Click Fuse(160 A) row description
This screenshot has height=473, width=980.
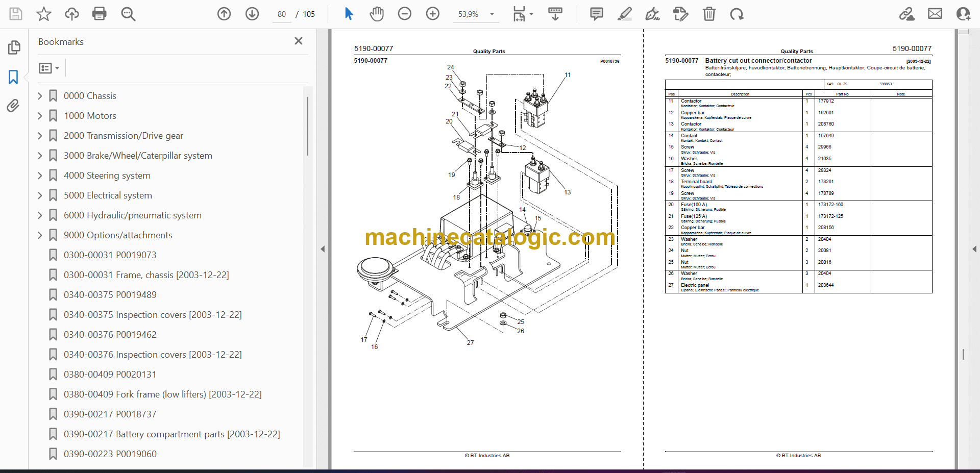(694, 205)
